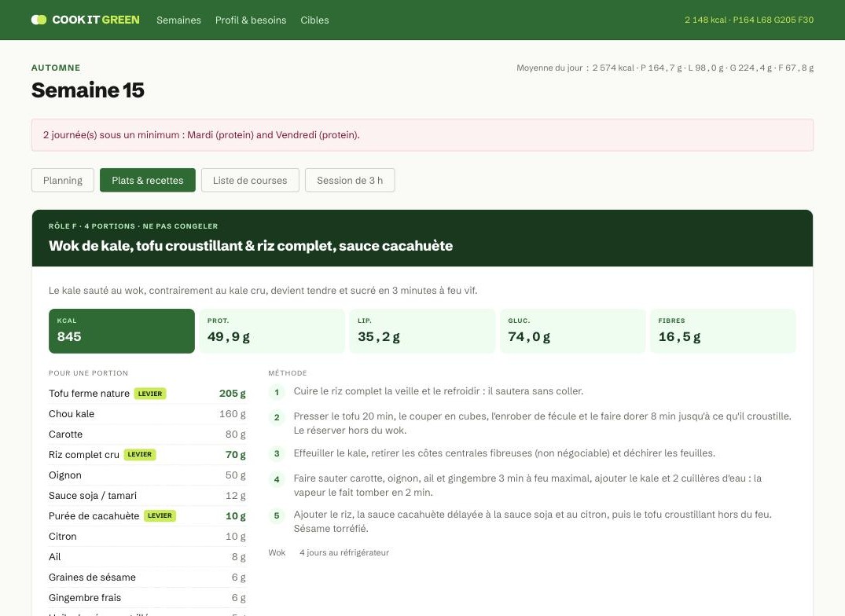
Task: Click the Semaine 15 heading
Action: click(x=88, y=90)
